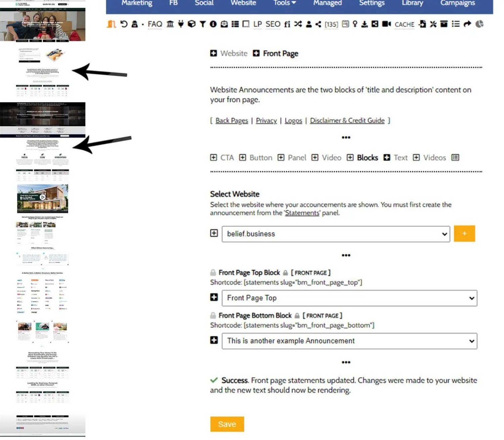Open the Front Page Bottom Block dropdown
Screen dimensions: 504x440
[x=349, y=341]
